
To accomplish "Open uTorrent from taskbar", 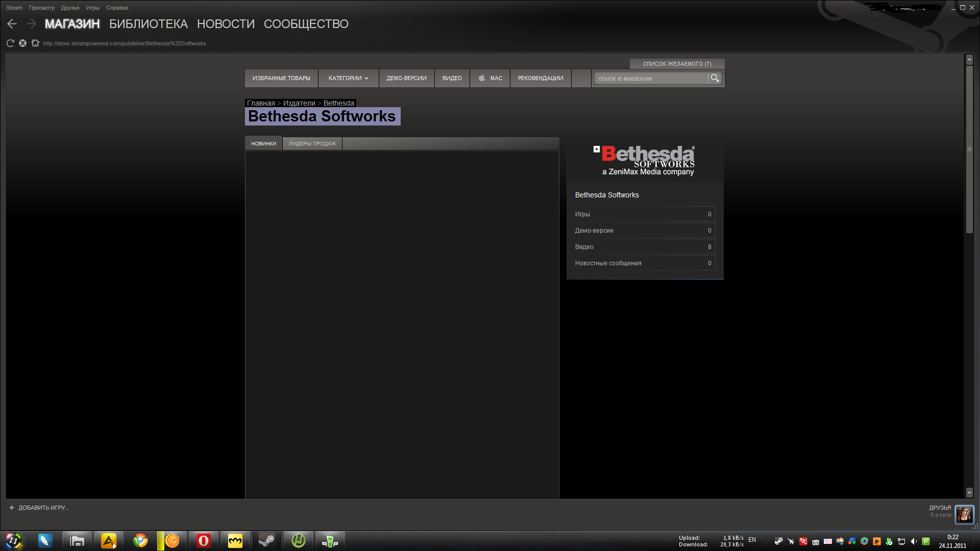I will click(x=299, y=540).
